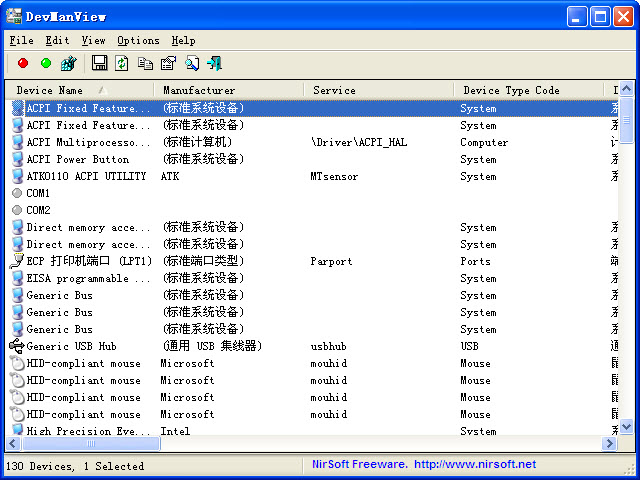This screenshot has height=480, width=640.
Task: Click the 130 Devices, 1 Selected status text
Action: tap(75, 466)
